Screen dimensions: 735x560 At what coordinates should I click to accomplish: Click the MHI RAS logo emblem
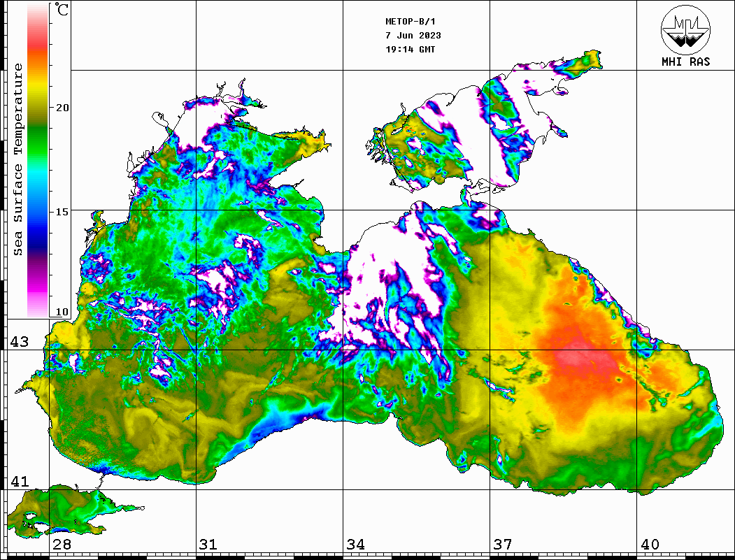[685, 29]
